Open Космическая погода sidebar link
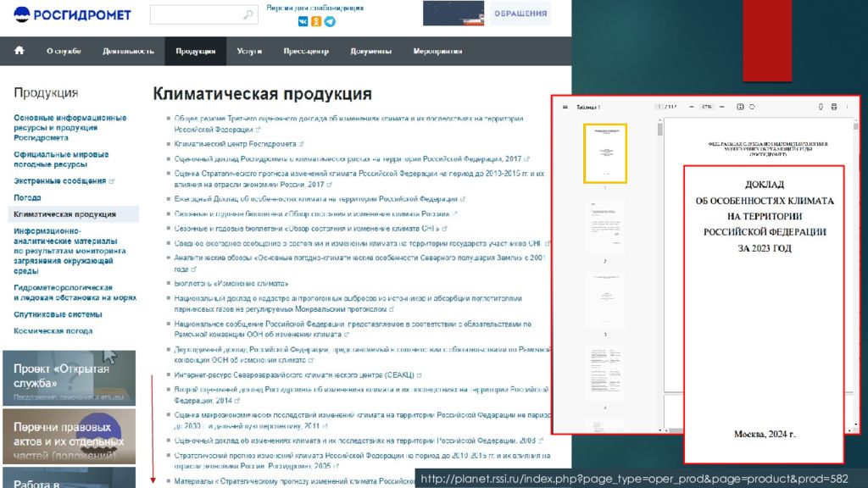The width and height of the screenshot is (868, 488). tap(53, 331)
